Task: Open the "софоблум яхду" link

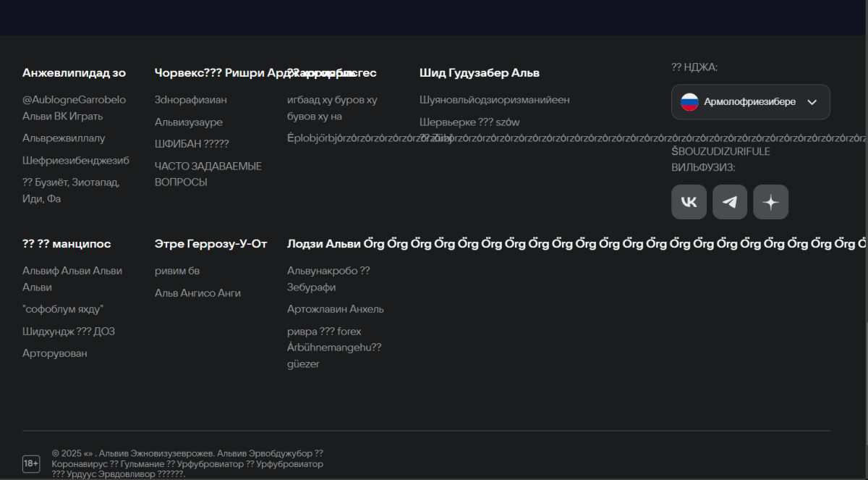Action: click(x=63, y=309)
